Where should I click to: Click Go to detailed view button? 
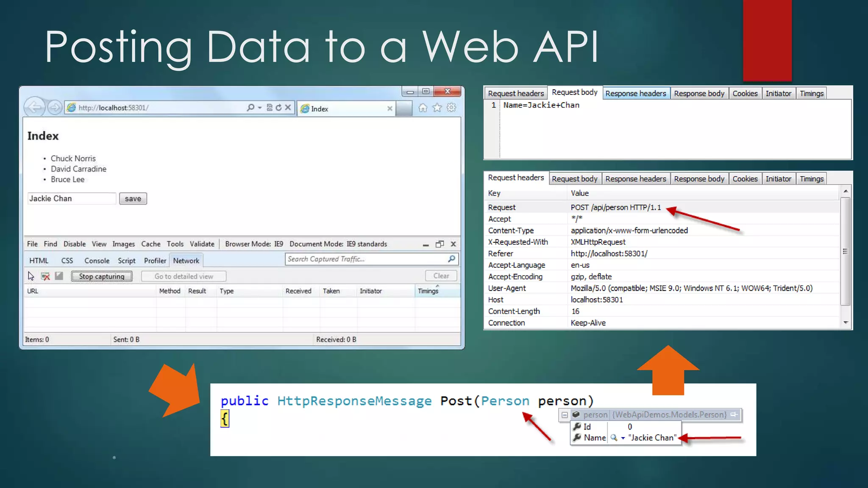pos(184,276)
